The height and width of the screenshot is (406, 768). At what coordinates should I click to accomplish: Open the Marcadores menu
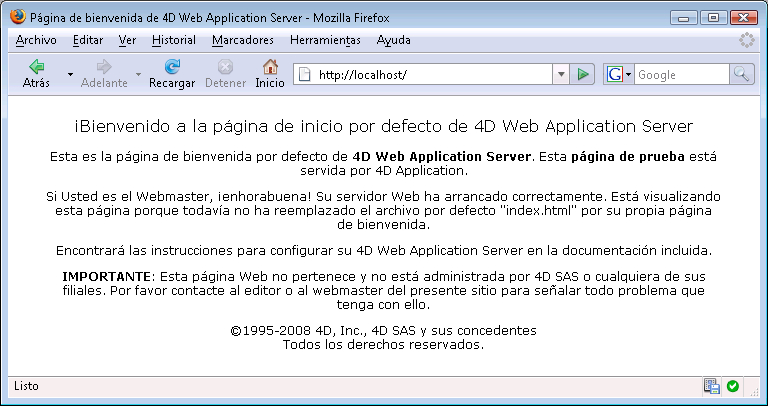[x=242, y=40]
